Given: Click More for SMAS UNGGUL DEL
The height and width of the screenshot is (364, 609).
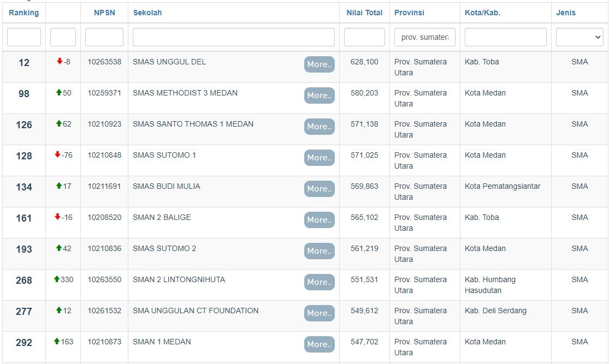Looking at the screenshot, I should click(320, 64).
